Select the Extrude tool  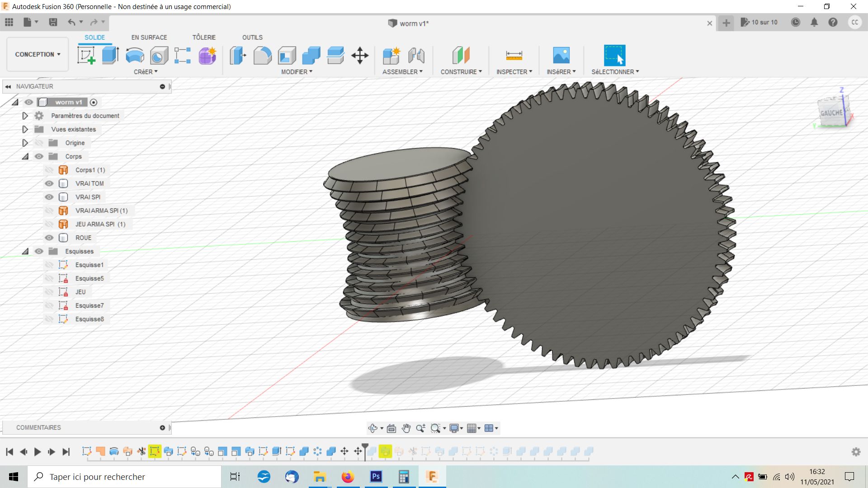pyautogui.click(x=110, y=56)
